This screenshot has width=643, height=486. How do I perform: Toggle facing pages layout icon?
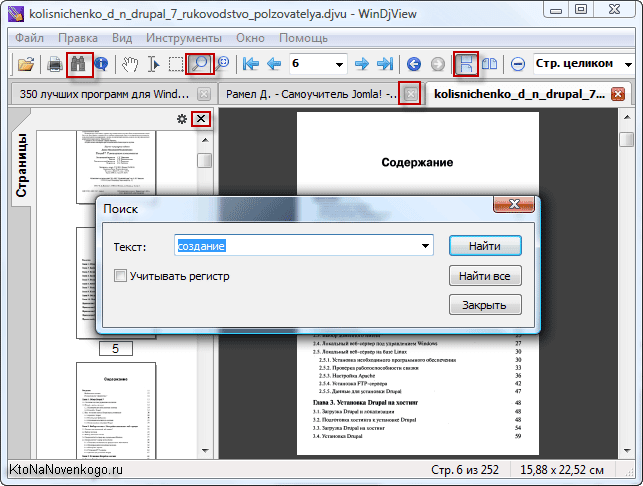click(490, 64)
